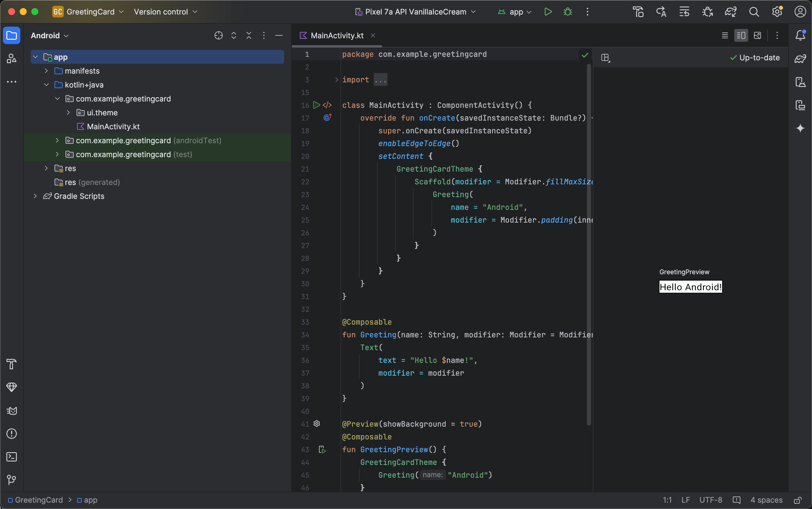Viewport: 812px width, 509px height.
Task: Switch editor to Split view mode
Action: pyautogui.click(x=741, y=35)
